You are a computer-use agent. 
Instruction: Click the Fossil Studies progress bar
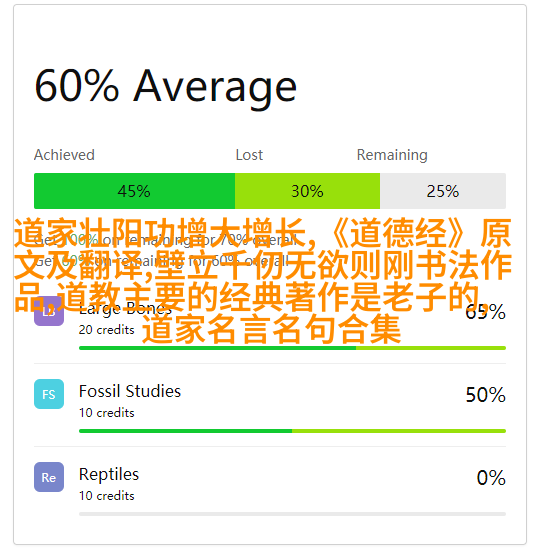[292, 431]
